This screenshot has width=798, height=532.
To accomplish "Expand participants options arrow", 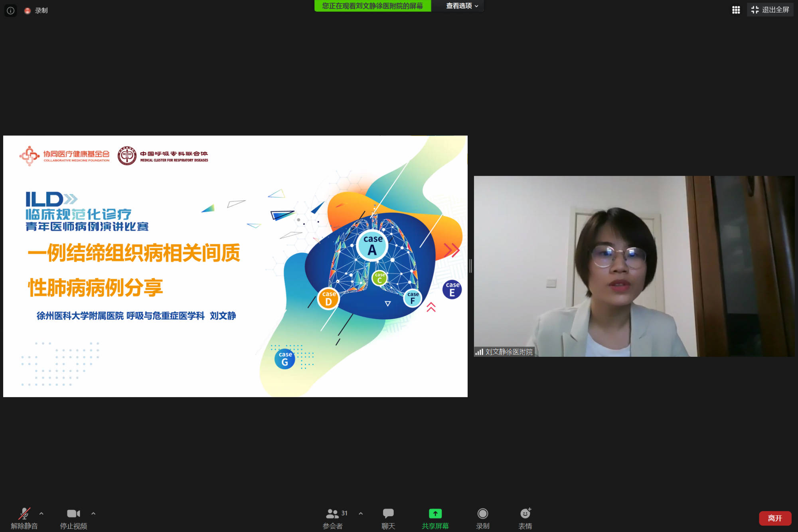I will click(361, 514).
